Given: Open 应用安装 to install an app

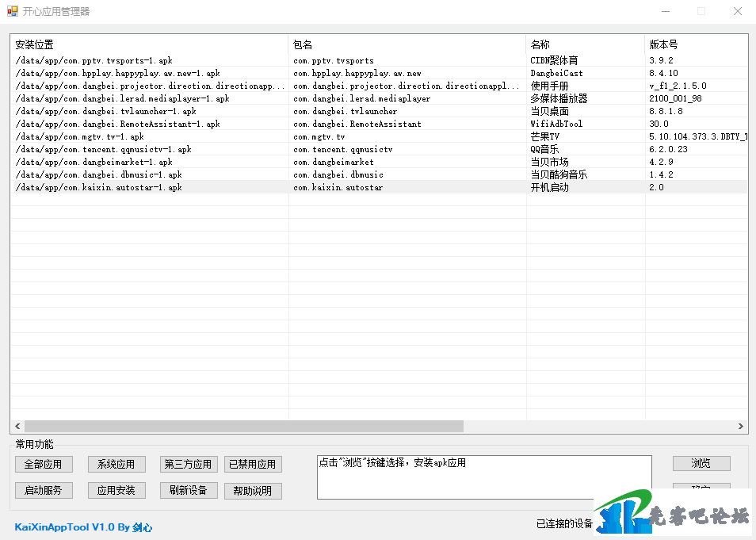Looking at the screenshot, I should click(116, 490).
